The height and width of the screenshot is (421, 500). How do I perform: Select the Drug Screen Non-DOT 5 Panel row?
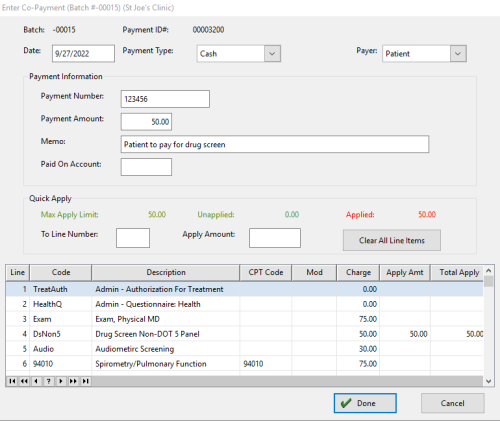(x=244, y=334)
